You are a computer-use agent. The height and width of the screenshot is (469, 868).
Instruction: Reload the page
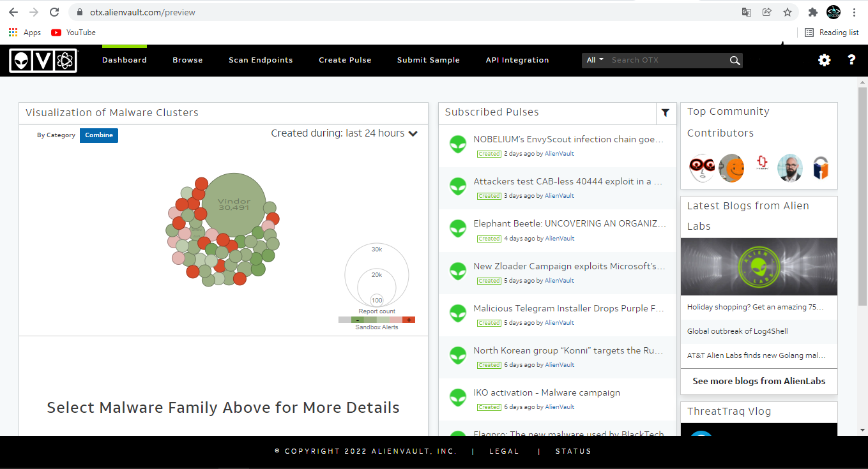point(54,12)
